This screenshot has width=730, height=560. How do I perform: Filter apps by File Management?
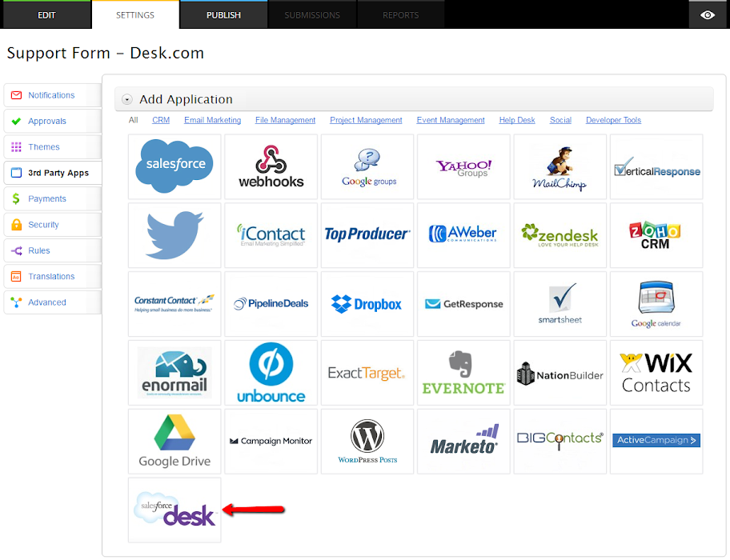tap(286, 120)
